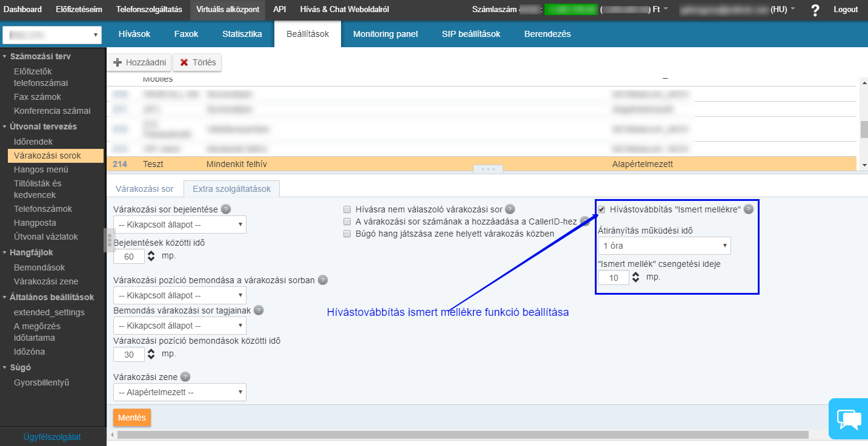
Task: Click the help icon next to CallerID-hez option
Action: pos(585,221)
